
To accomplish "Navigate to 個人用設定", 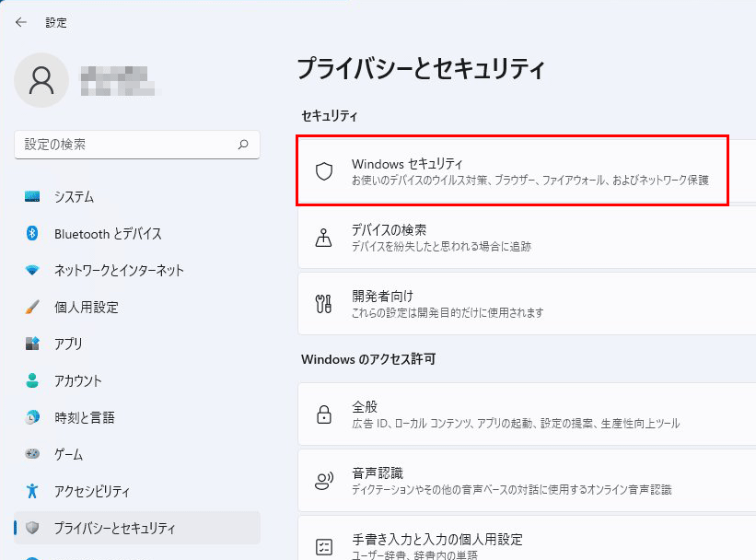I will [x=137, y=307].
